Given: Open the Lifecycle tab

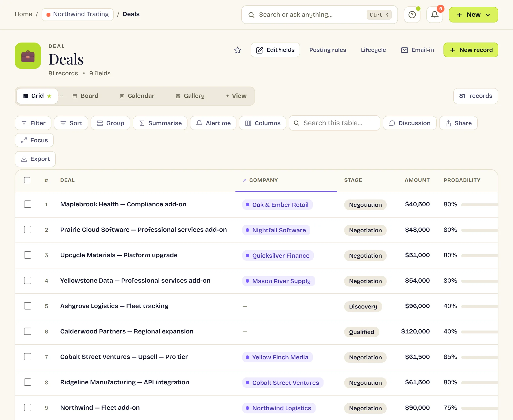Looking at the screenshot, I should (x=373, y=50).
